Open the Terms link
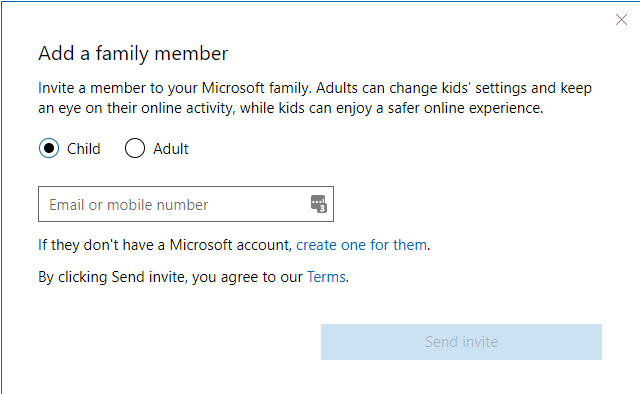This screenshot has height=394, width=640. point(327,277)
